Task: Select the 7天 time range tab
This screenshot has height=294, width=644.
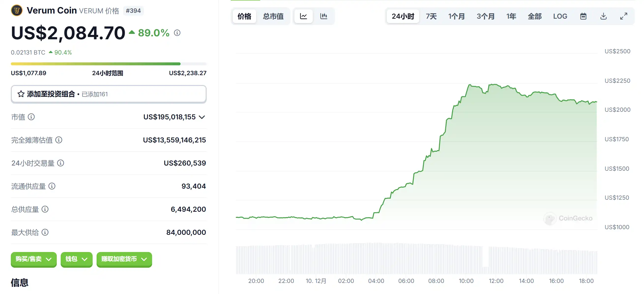Action: [431, 16]
